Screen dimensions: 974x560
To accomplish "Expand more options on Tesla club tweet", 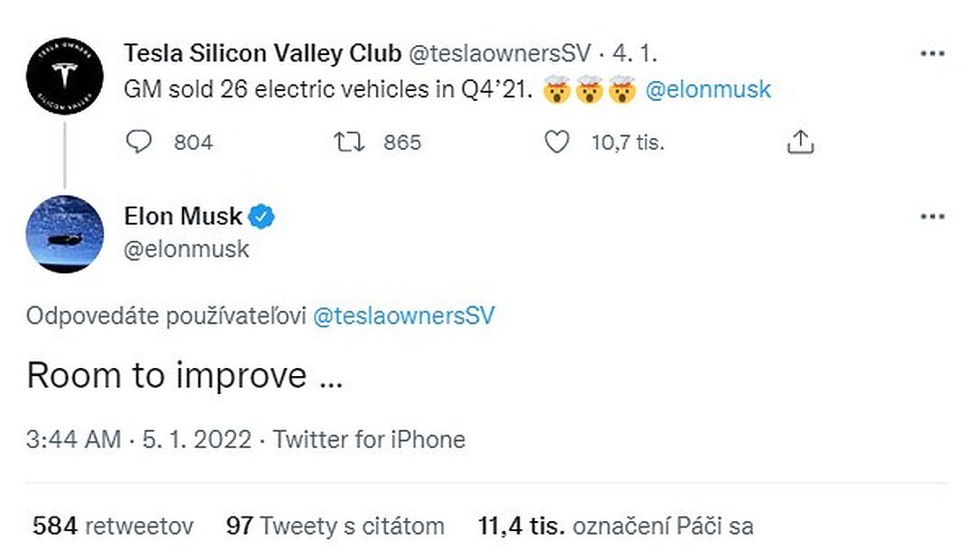I will tap(933, 54).
